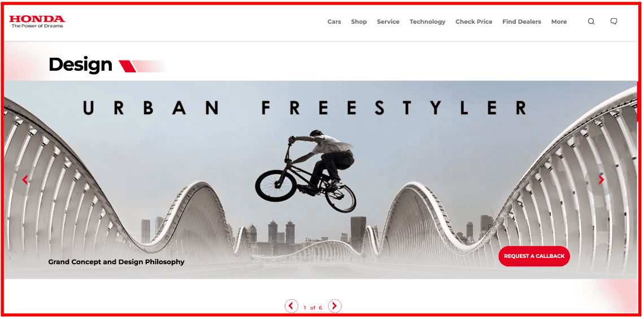644x319 pixels.
Task: Open the Shop menu item
Action: tap(359, 22)
